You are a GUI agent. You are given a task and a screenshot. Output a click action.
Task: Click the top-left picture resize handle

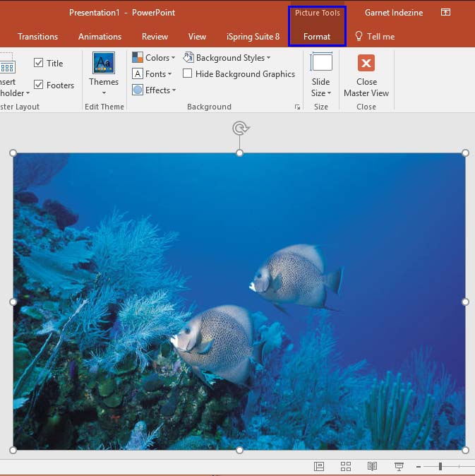pos(13,153)
